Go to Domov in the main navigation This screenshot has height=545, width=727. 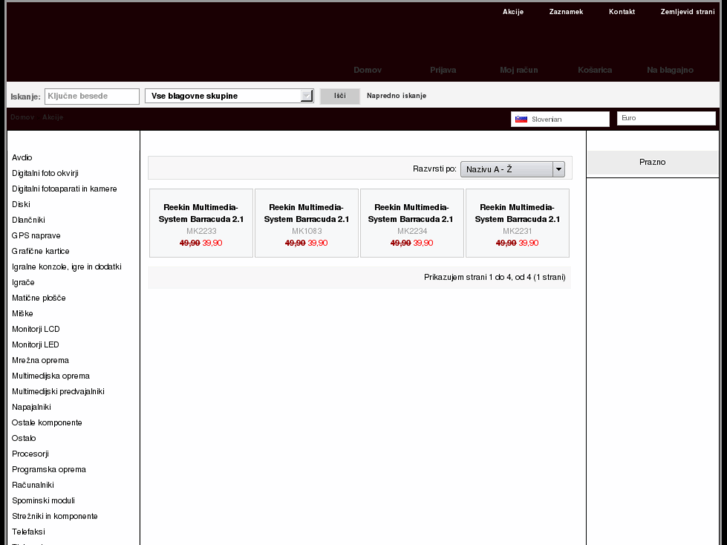pyautogui.click(x=368, y=70)
